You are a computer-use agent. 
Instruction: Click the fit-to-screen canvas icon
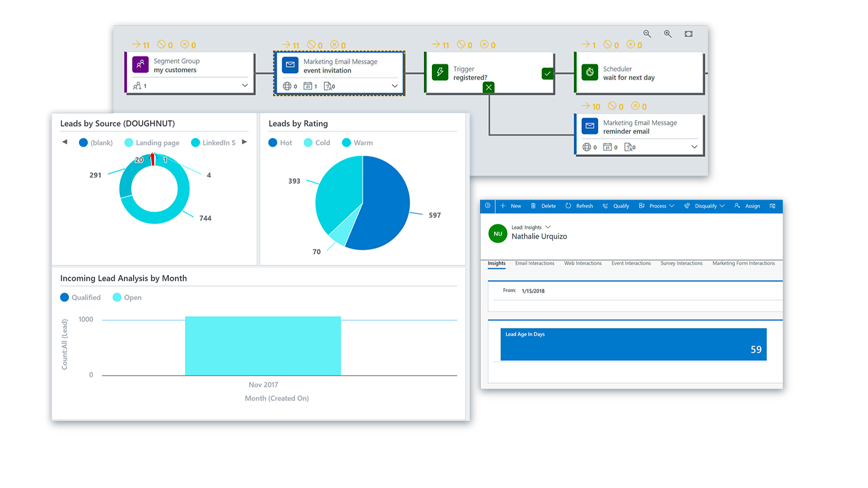coord(688,34)
